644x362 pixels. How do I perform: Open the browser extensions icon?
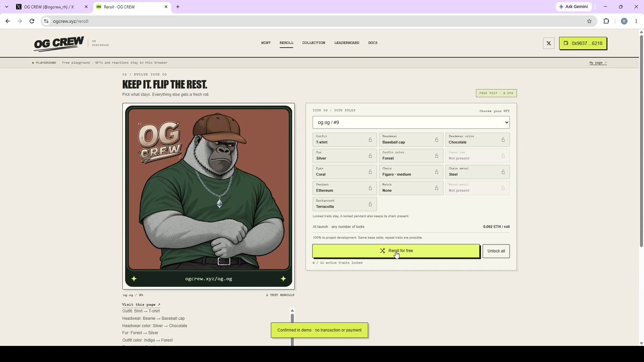click(606, 21)
